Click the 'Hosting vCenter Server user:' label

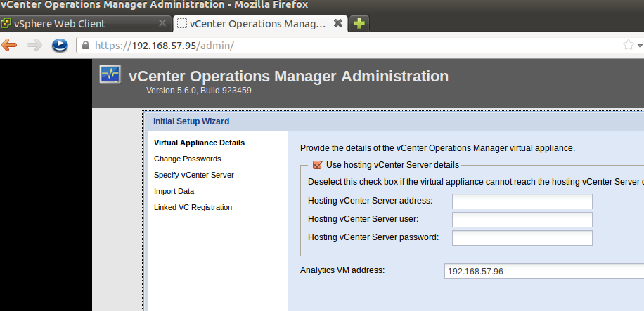pos(363,219)
